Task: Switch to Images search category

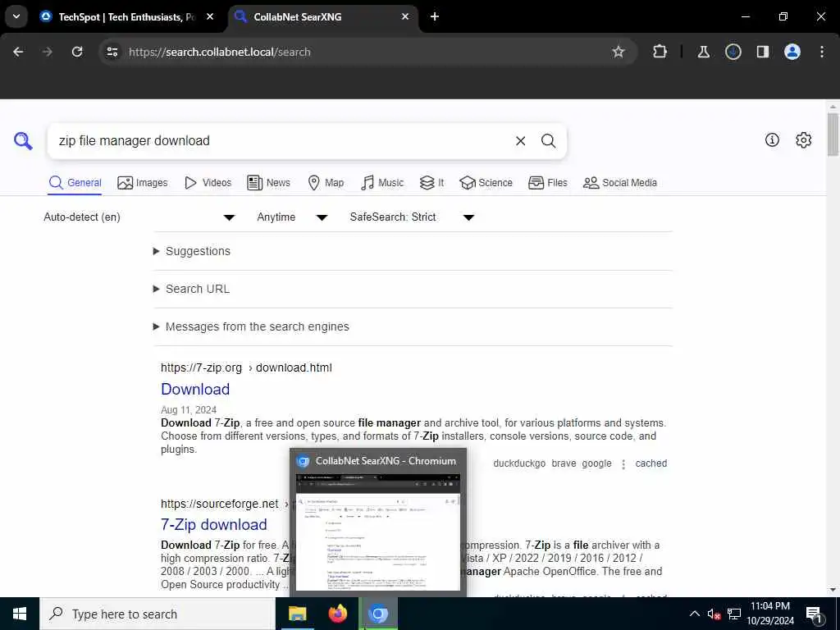Action: [x=143, y=183]
